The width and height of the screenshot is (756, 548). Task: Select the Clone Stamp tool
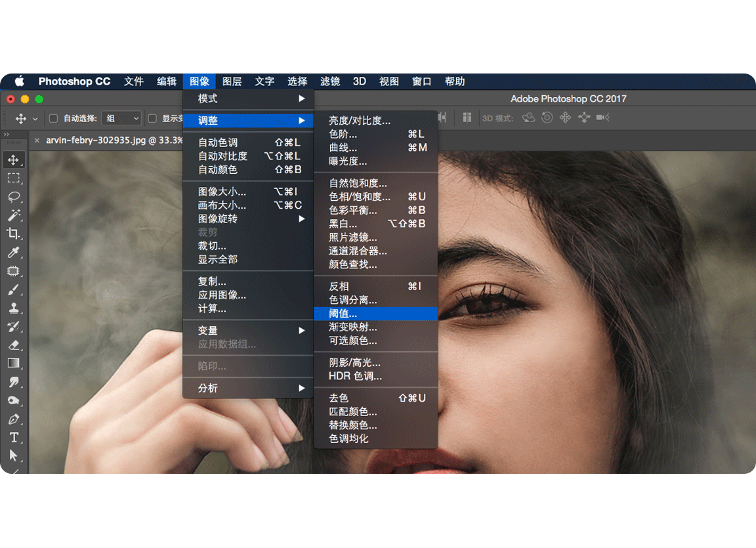[14, 308]
